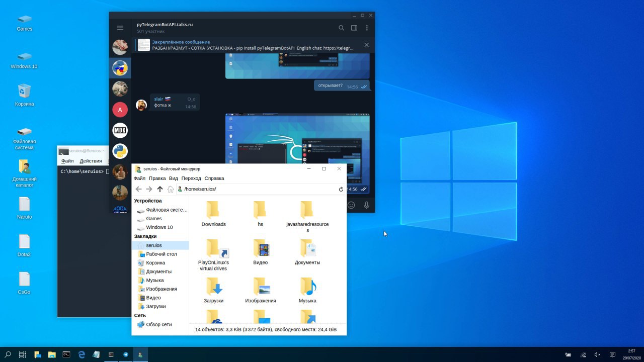Click slair's avatar in the chat
The width and height of the screenshot is (644, 362).
[x=141, y=105]
